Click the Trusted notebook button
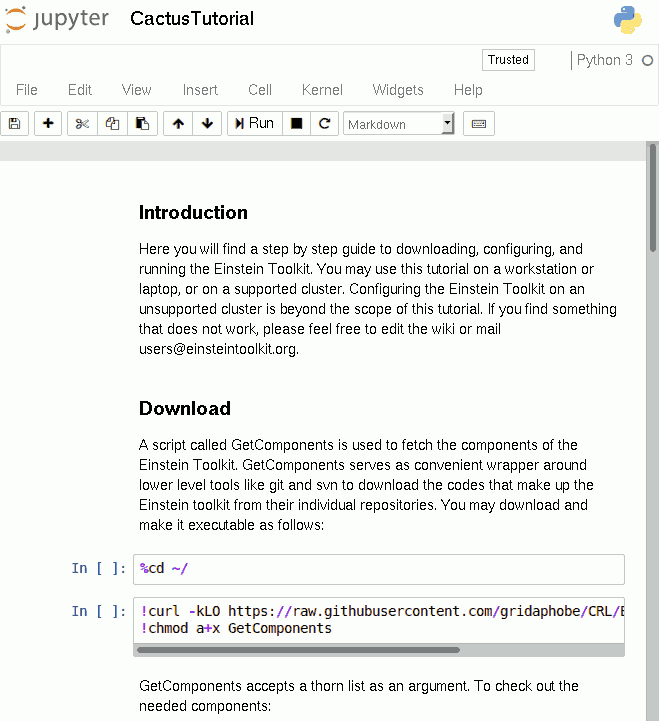Screen dimensions: 659x721 (x=508, y=60)
